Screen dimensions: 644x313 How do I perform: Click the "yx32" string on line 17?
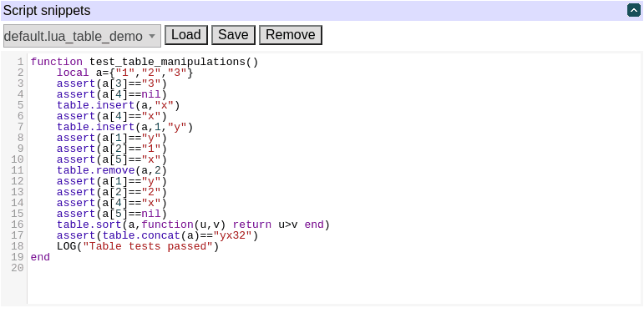click(x=232, y=236)
